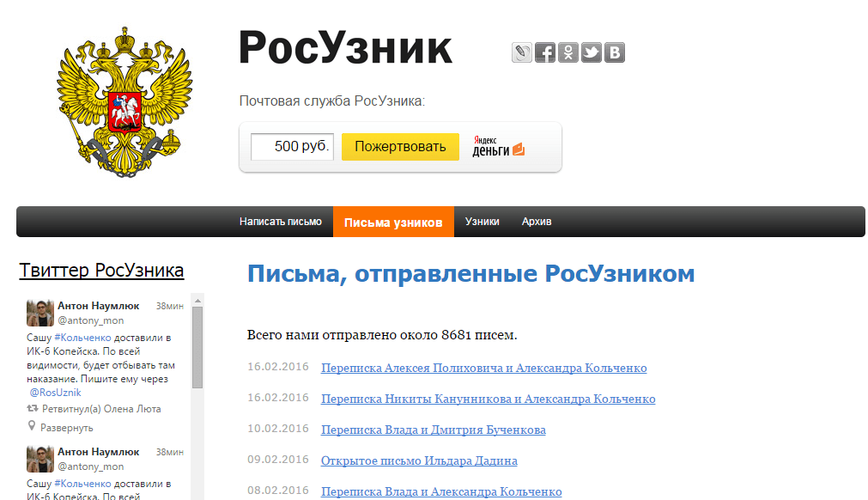
Task: Select the LiveJournal pencil share icon
Action: (x=521, y=52)
